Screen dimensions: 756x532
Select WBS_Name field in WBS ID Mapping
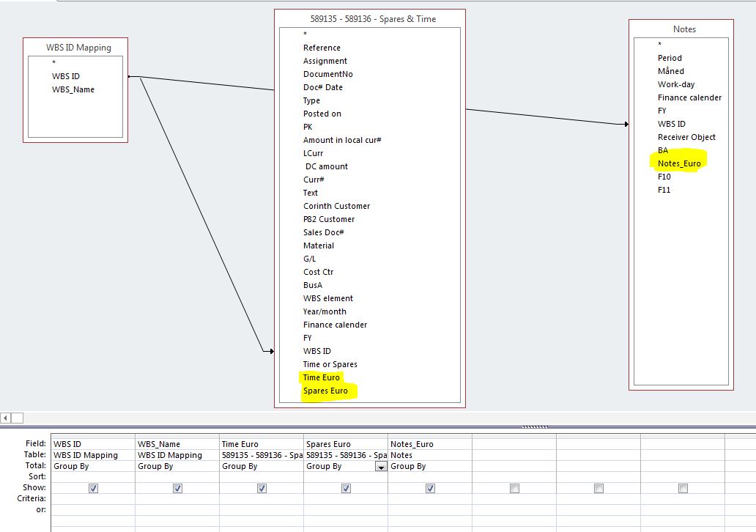[73, 89]
